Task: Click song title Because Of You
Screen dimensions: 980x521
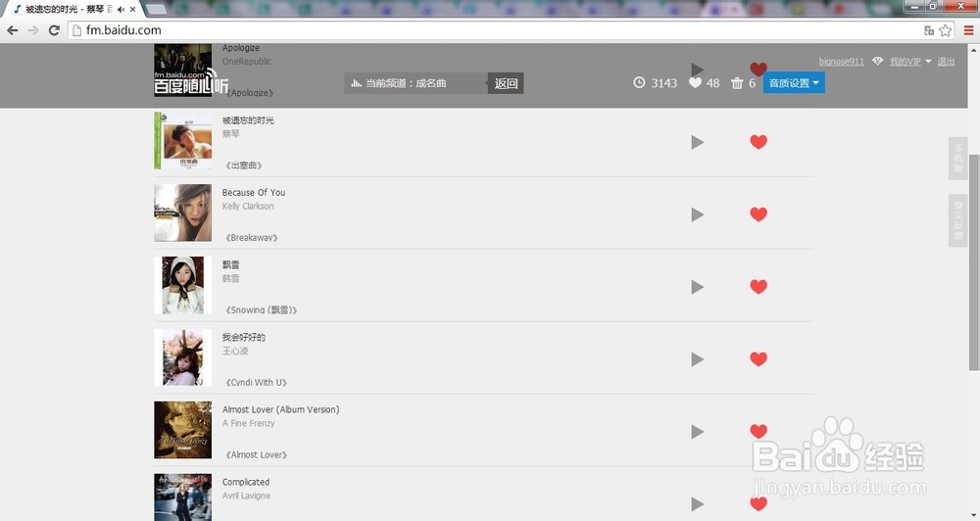Action: 254,192
